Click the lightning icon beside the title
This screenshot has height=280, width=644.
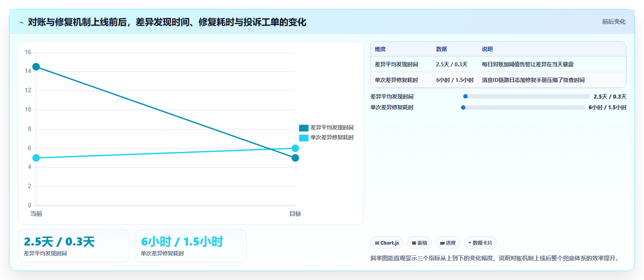21,22
